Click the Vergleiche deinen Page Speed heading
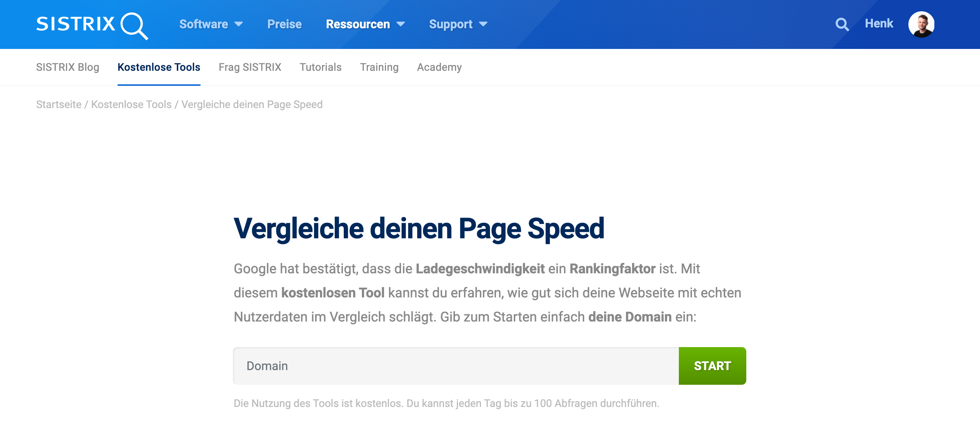The image size is (980, 445). (x=418, y=229)
